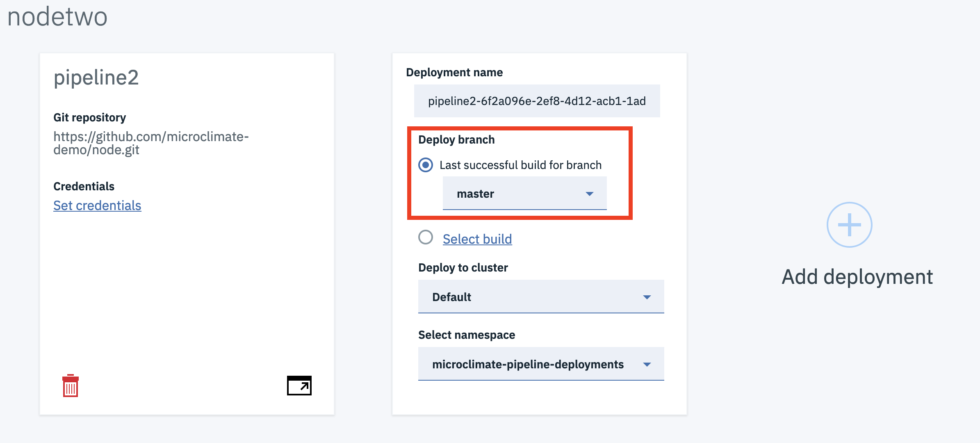Viewport: 980px width, 443px height.
Task: Select 'Last successful build for branch' radio
Action: (x=426, y=165)
